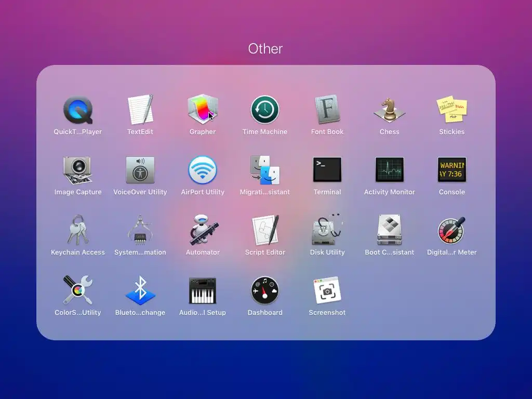Screen dimensions: 532x399
Task: Click the "Console" label text
Action: (451, 192)
